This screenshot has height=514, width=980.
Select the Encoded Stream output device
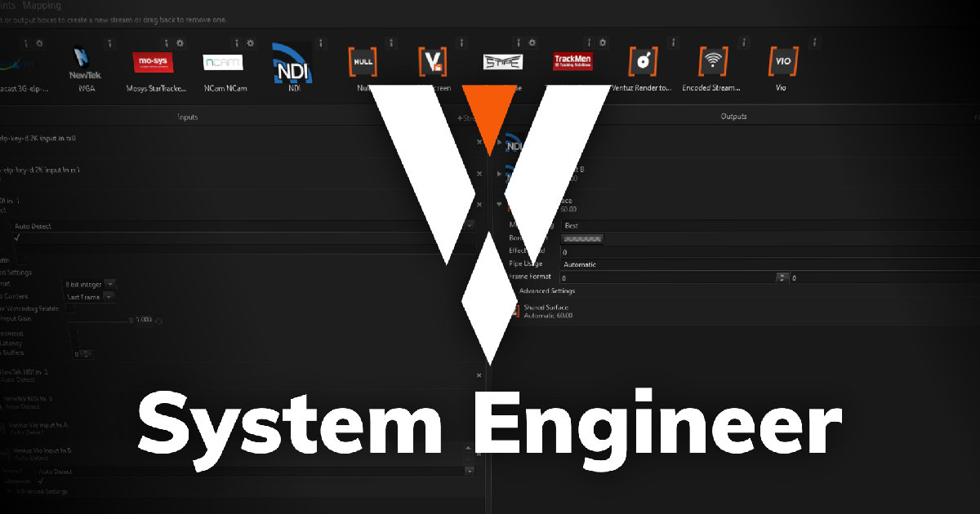712,61
